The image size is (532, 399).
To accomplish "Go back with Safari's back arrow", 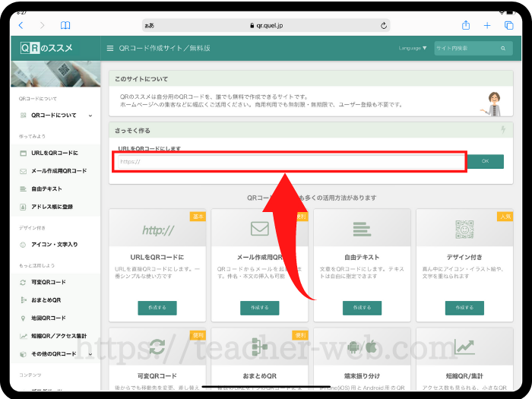I will tap(21, 25).
